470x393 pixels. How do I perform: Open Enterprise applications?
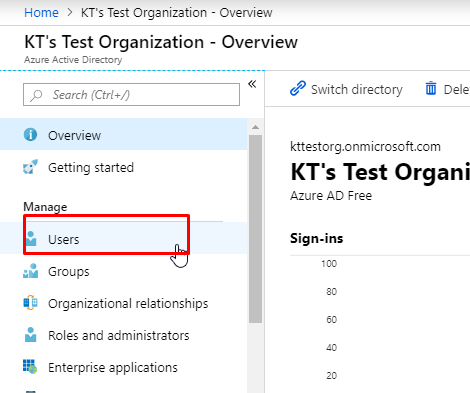click(x=123, y=367)
